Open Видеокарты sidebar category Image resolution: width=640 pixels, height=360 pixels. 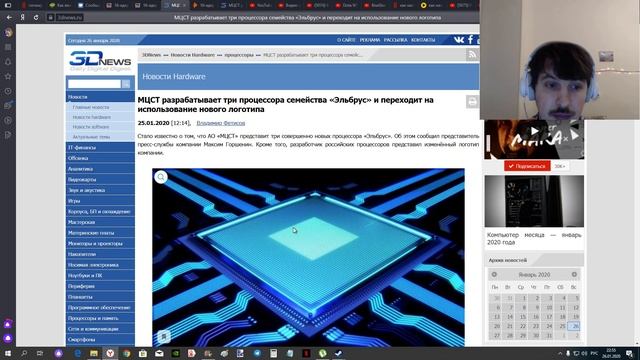click(100, 179)
